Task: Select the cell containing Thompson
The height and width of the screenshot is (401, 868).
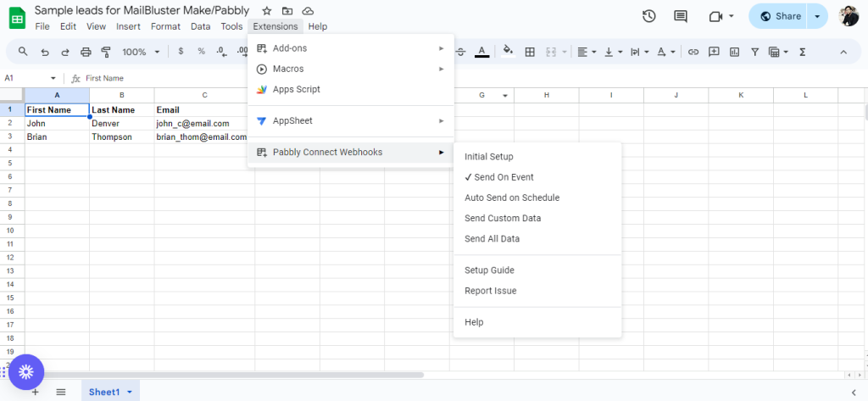Action: coord(122,136)
